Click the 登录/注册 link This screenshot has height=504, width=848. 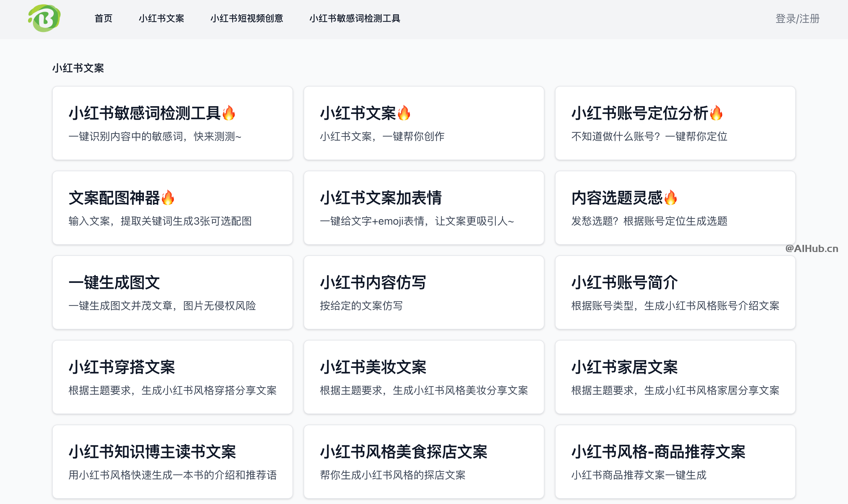(x=797, y=18)
